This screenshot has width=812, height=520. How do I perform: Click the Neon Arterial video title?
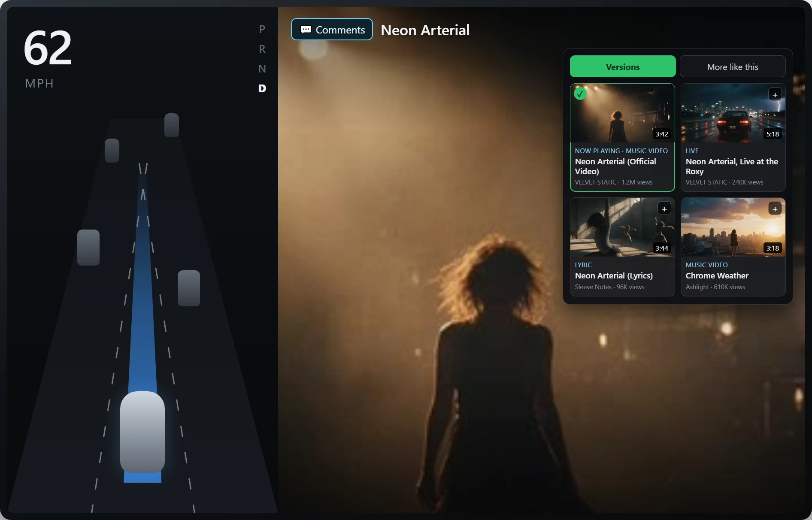tap(425, 30)
